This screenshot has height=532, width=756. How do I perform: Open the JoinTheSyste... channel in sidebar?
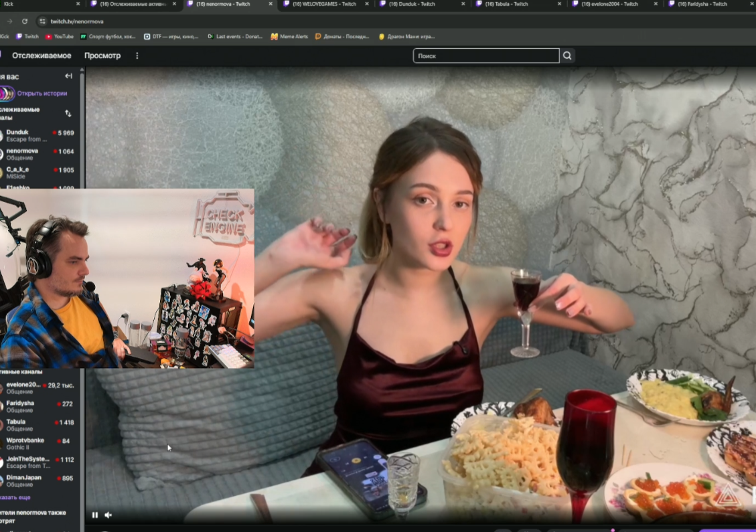[x=39, y=462]
